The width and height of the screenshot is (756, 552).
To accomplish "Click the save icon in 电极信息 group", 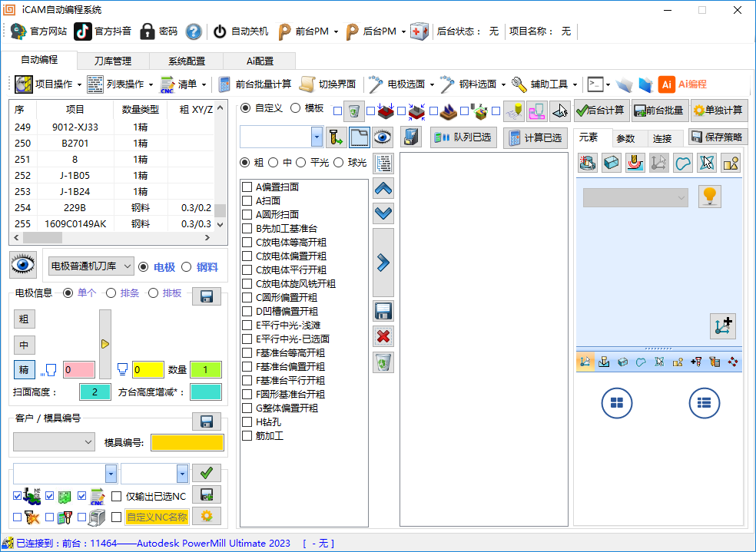I will [x=207, y=296].
